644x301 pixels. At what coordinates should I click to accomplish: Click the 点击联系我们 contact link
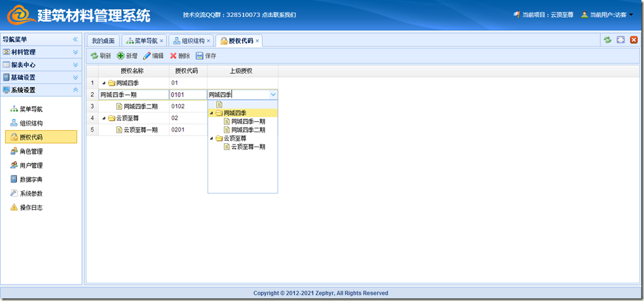click(282, 14)
